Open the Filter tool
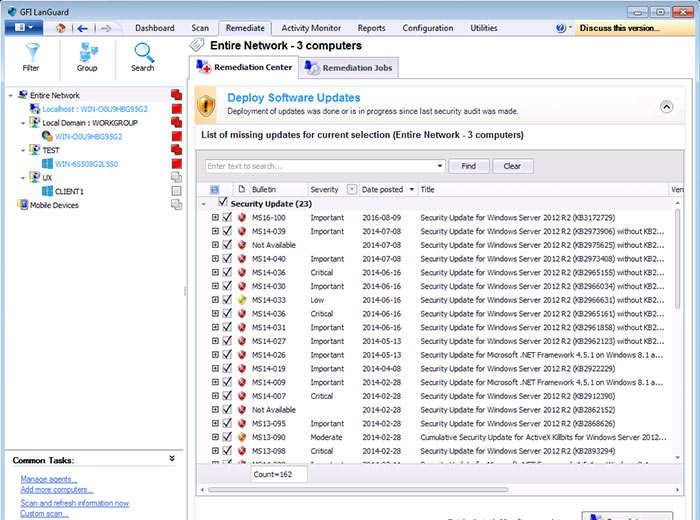This screenshot has height=520, width=700. pos(31,57)
